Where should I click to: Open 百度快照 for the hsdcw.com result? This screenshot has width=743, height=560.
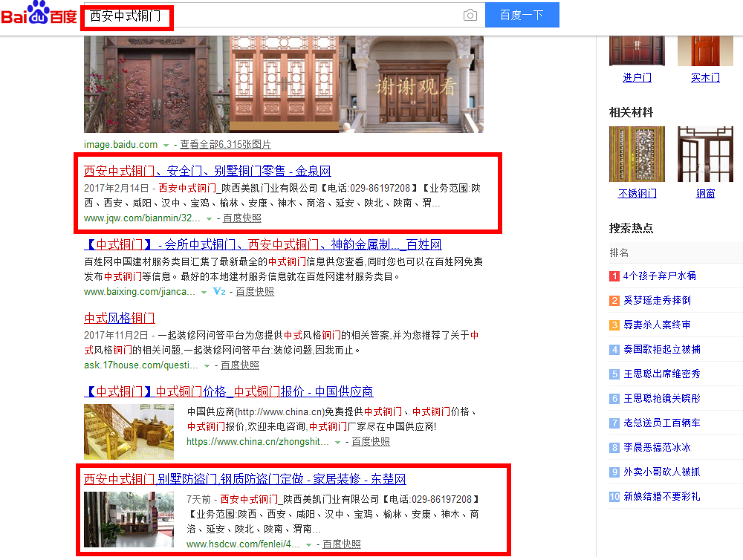click(342, 544)
